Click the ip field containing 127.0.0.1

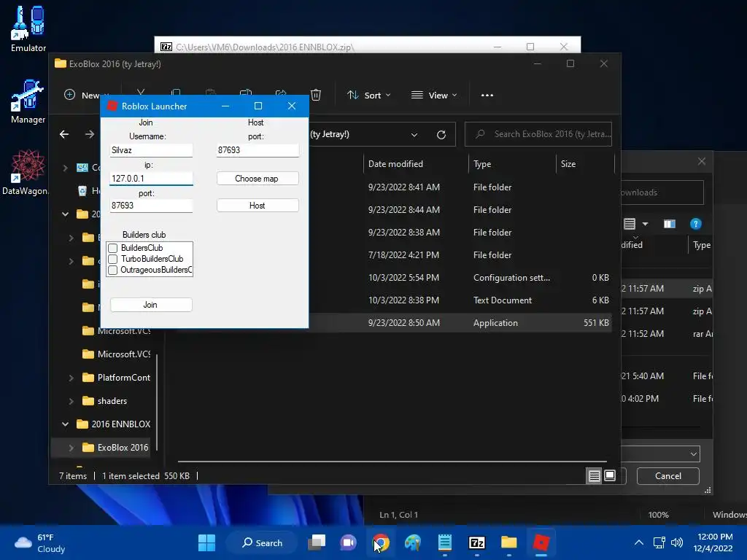[x=151, y=179]
